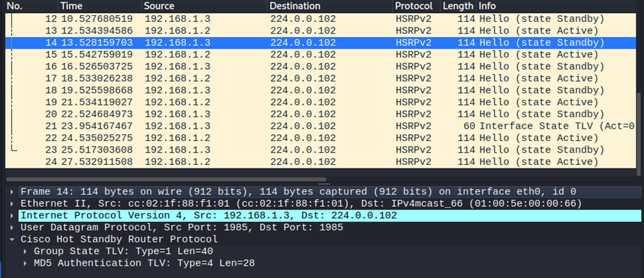Select packet 23 at time 25.517303608

pyautogui.click(x=321, y=150)
